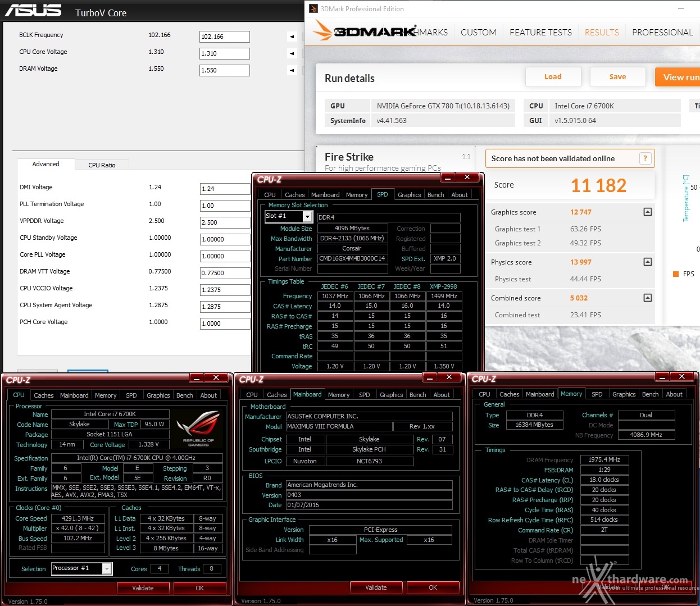Click the orange FPS legend swatch
700x606 pixels.
pos(676,274)
